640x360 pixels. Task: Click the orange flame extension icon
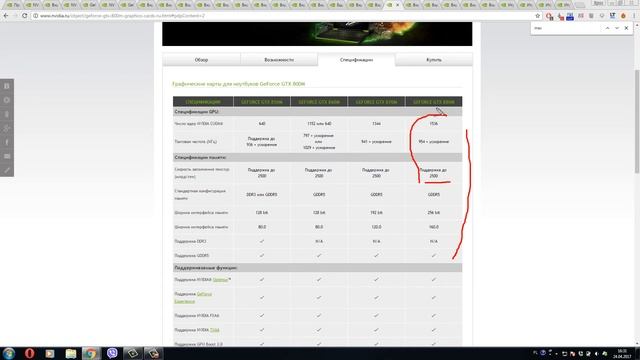click(x=623, y=16)
